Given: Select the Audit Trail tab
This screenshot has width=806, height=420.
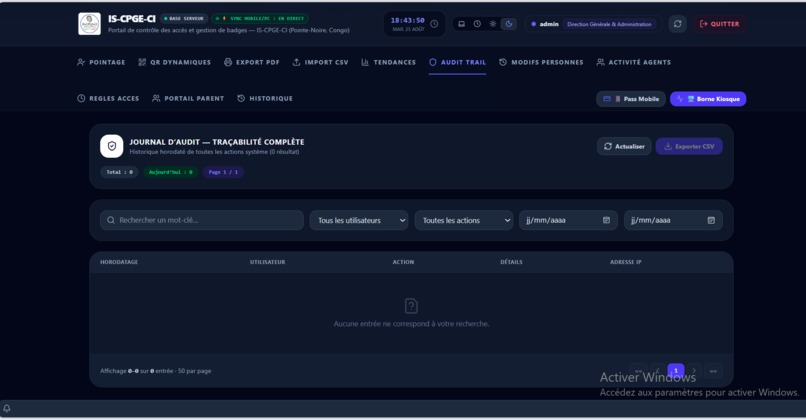Looking at the screenshot, I should (x=457, y=62).
